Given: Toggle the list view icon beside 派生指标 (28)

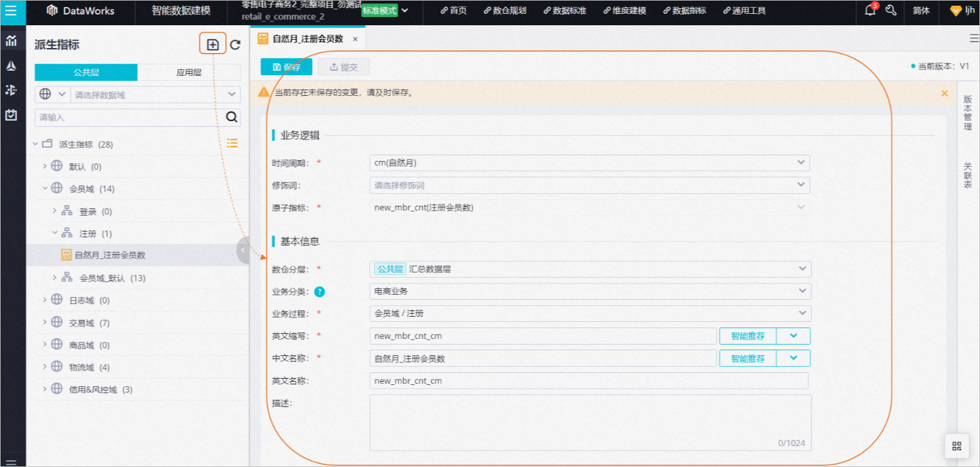Looking at the screenshot, I should (232, 143).
